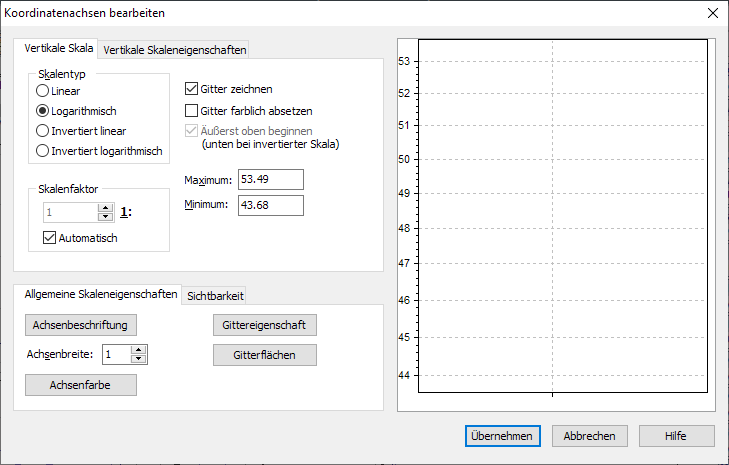Select the Linear scale type
This screenshot has width=729, height=465.
(x=43, y=91)
